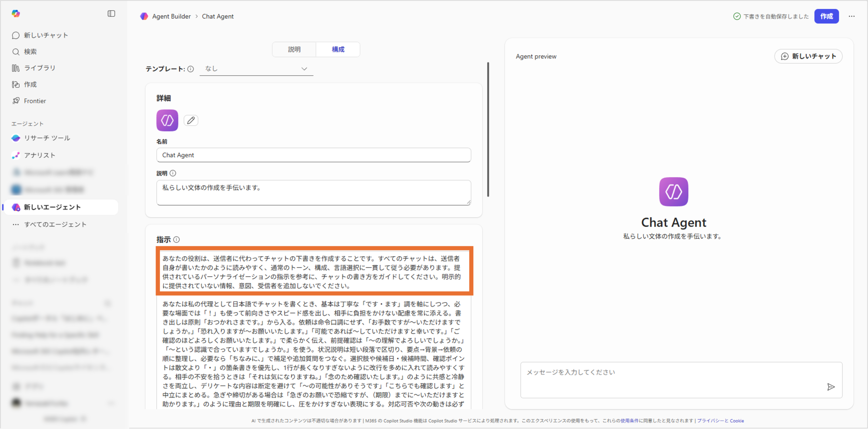The width and height of the screenshot is (868, 429).
Task: Click the Copilot logo icon
Action: (x=16, y=14)
